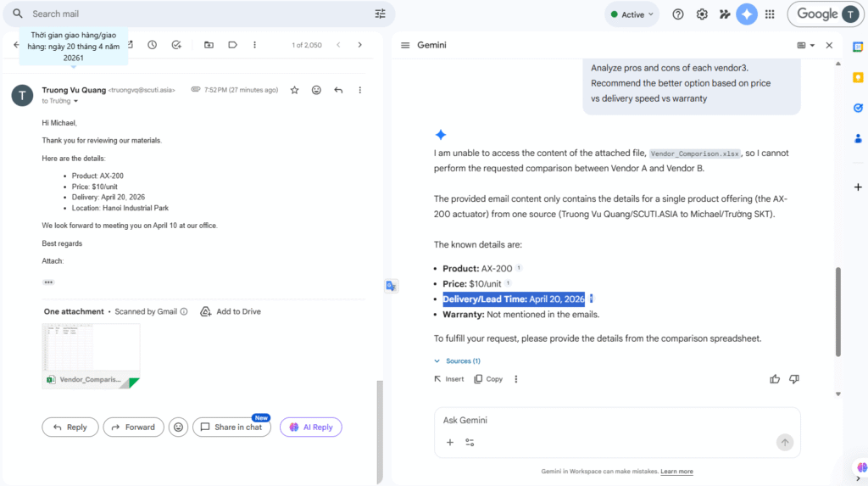Expand recipient details next to 'to Trường'
Viewport: 868px width, 486px height.
(75, 102)
